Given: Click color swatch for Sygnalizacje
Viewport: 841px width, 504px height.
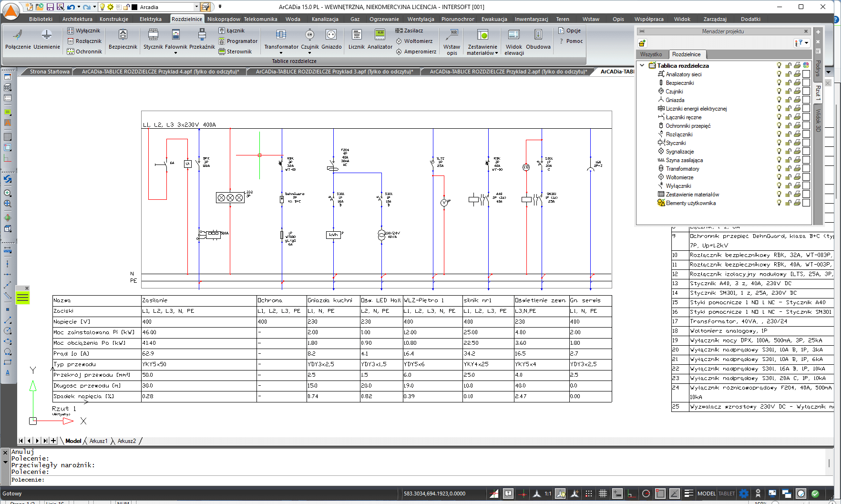Looking at the screenshot, I should 806,152.
